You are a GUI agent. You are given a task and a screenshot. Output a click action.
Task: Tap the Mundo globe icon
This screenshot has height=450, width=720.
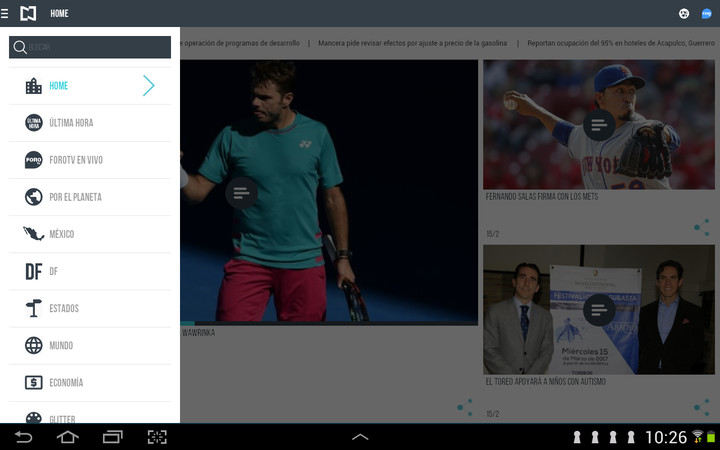point(33,345)
